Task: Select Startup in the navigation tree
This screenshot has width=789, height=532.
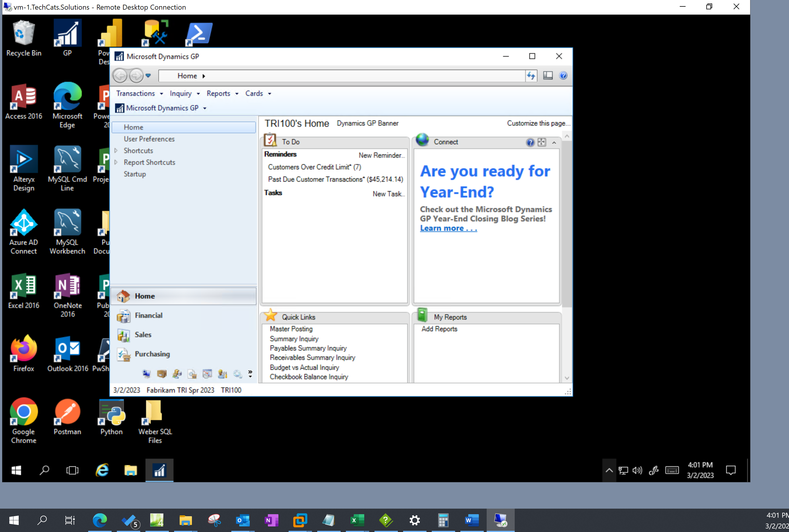Action: pyautogui.click(x=135, y=174)
